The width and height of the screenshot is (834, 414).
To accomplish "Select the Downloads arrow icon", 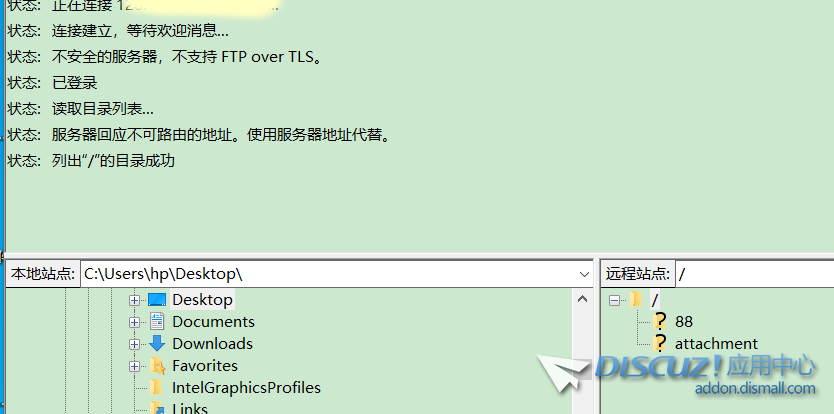I will point(157,344).
